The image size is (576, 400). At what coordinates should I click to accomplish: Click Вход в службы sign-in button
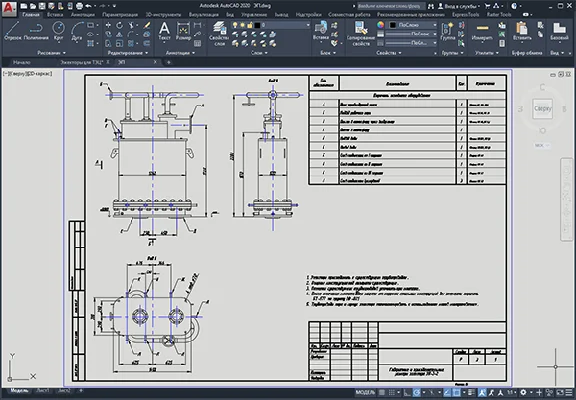pyautogui.click(x=458, y=6)
